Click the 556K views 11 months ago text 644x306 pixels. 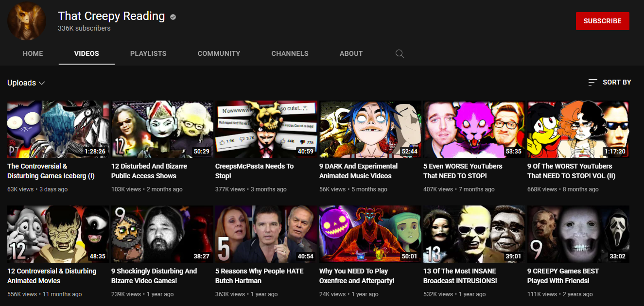click(x=45, y=294)
